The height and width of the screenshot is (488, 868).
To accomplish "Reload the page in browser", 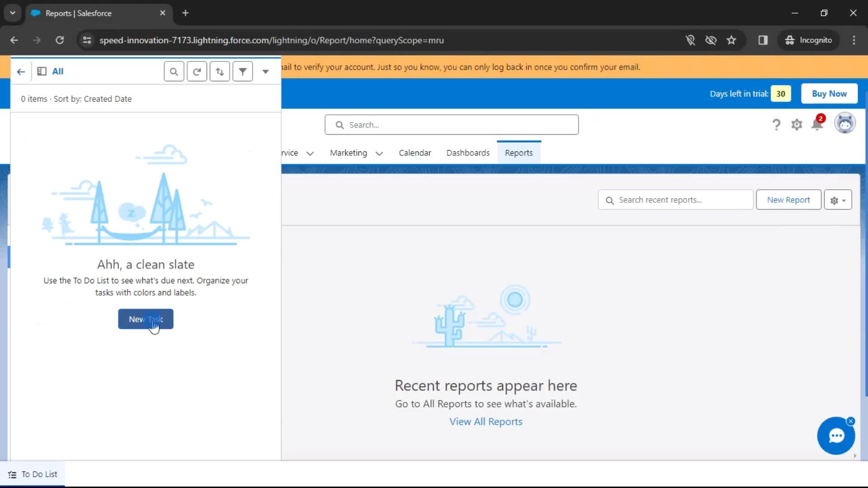I will [60, 40].
